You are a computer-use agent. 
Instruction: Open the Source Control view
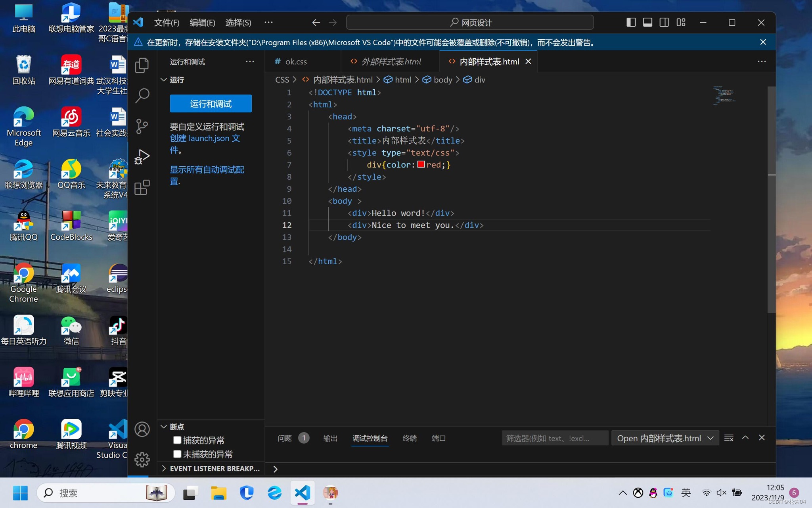tap(142, 126)
